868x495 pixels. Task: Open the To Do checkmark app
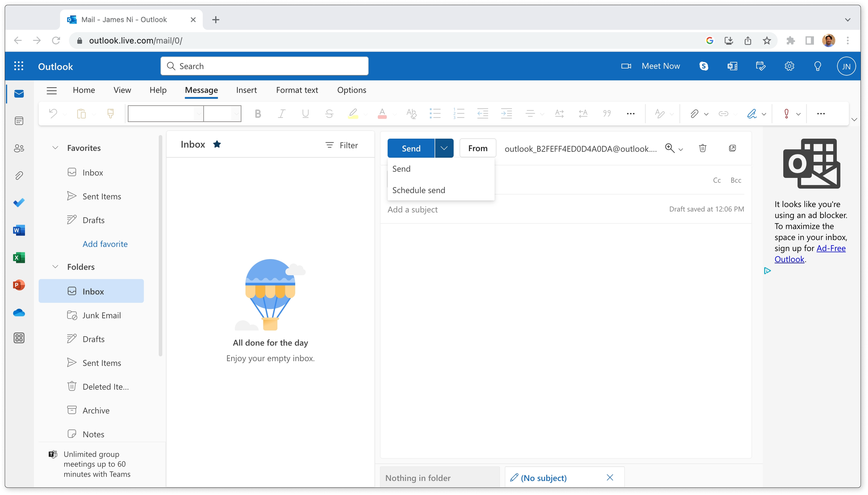(19, 203)
